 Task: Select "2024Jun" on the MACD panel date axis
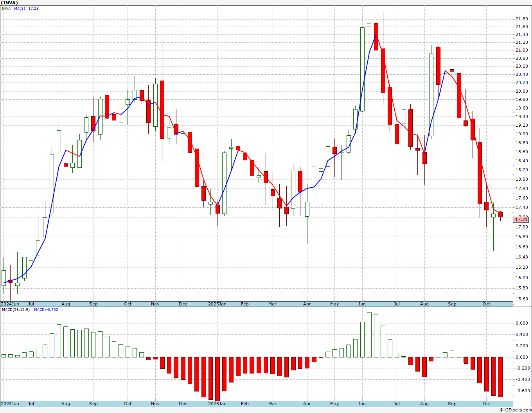10,404
